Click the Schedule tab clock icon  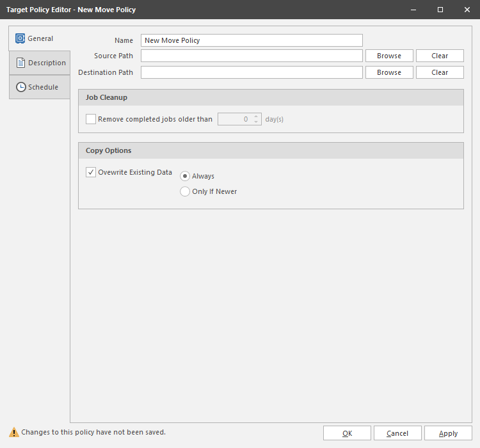click(x=20, y=87)
